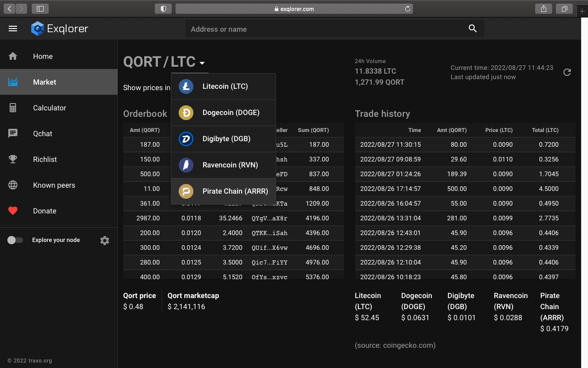588x368 pixels.
Task: Refresh market data with reload icon
Action: click(567, 72)
